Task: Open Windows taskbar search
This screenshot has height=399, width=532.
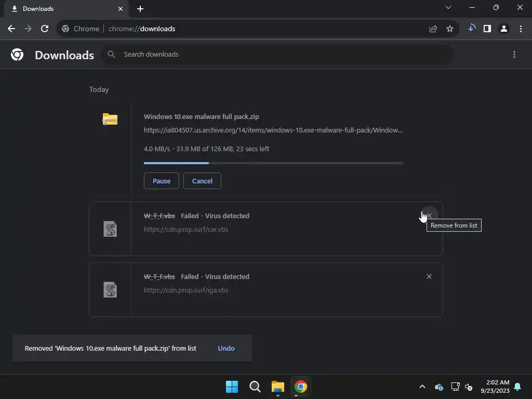Action: (x=255, y=387)
